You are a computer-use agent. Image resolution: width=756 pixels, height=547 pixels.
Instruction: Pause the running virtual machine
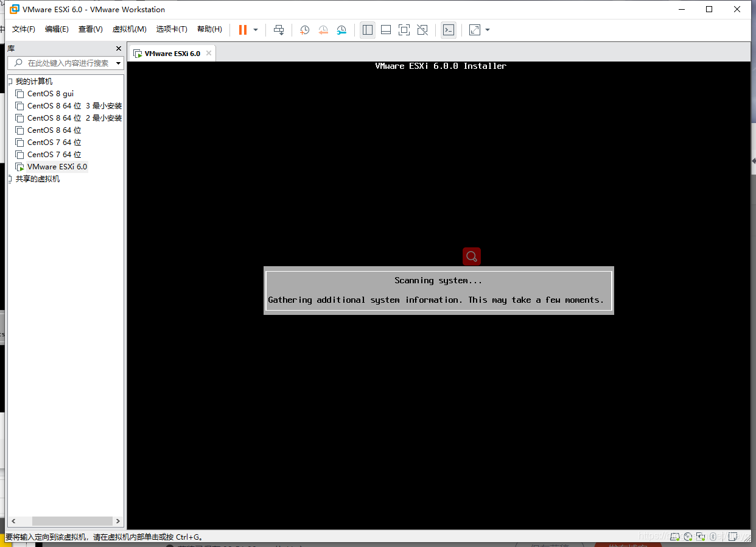click(243, 30)
